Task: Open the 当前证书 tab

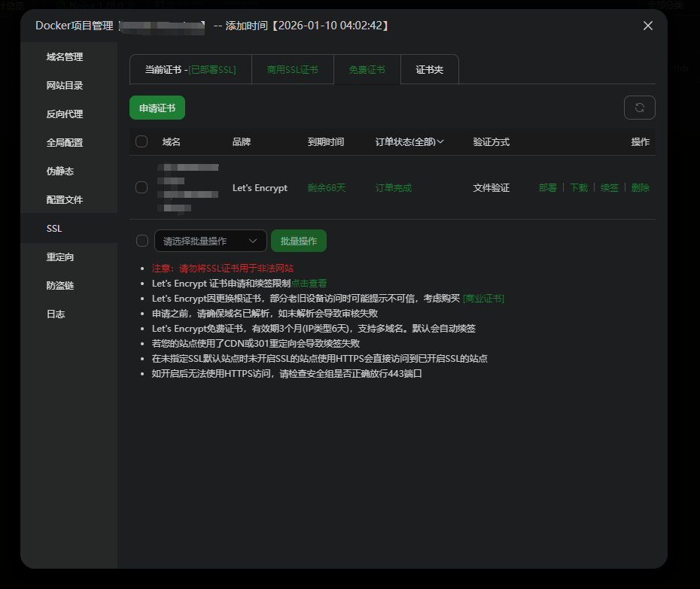Action: coord(190,70)
